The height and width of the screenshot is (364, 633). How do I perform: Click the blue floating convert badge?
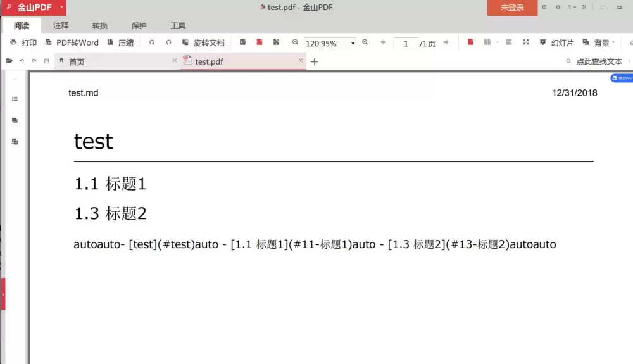pyautogui.click(x=622, y=78)
